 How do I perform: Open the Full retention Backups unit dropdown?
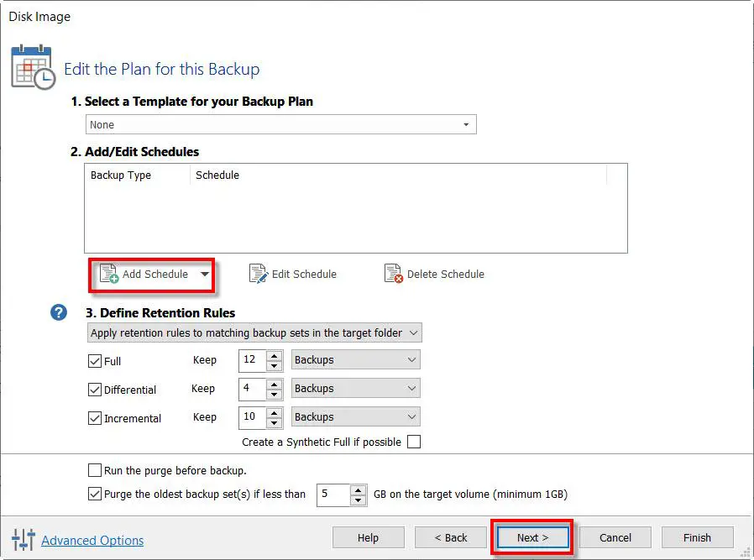point(355,360)
